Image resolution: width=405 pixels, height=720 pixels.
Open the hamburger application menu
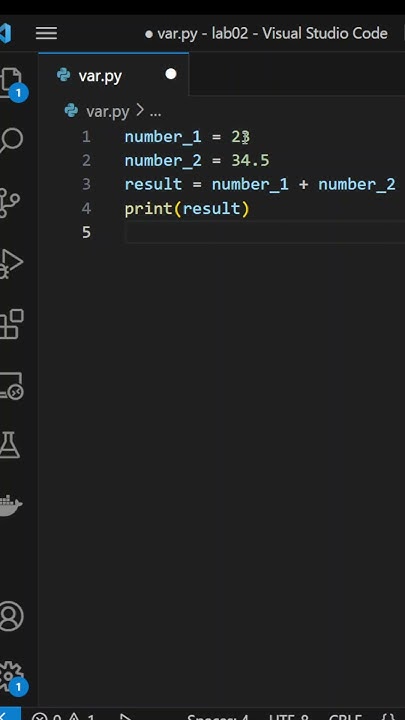pos(46,33)
